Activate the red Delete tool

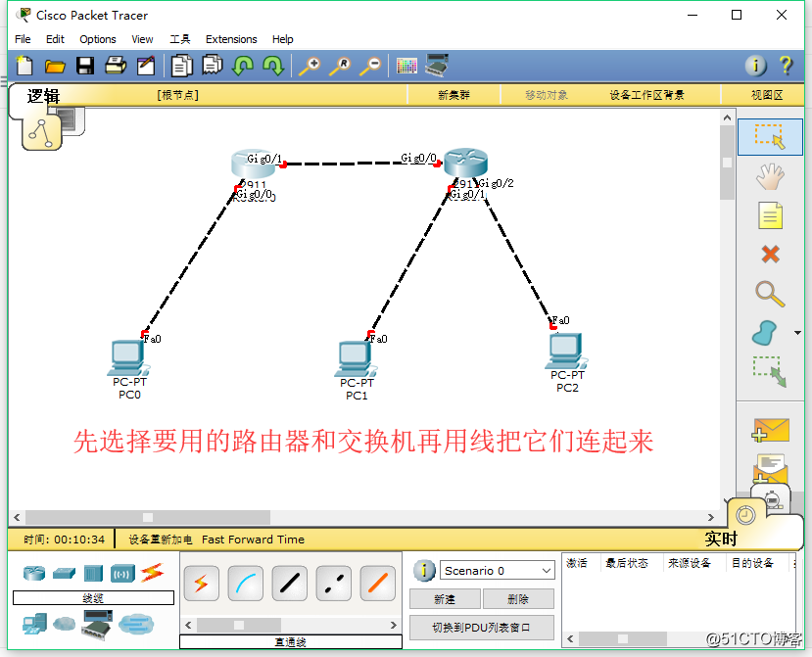pyautogui.click(x=771, y=255)
